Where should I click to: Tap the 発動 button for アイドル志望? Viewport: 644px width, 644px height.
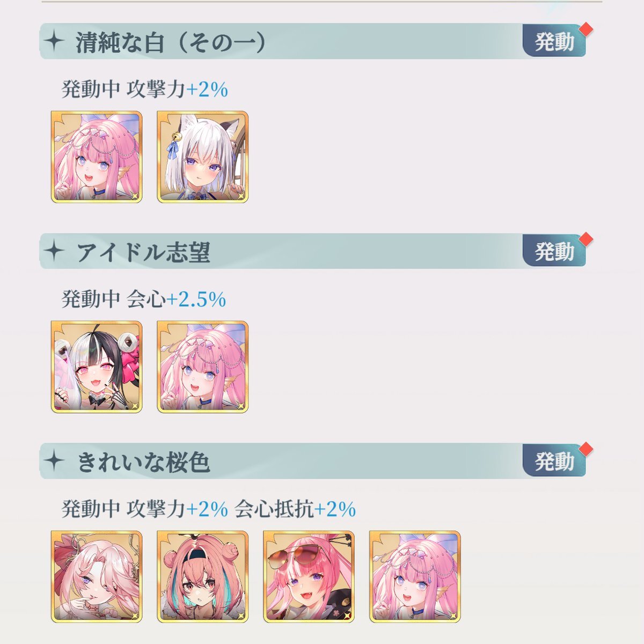tap(554, 251)
